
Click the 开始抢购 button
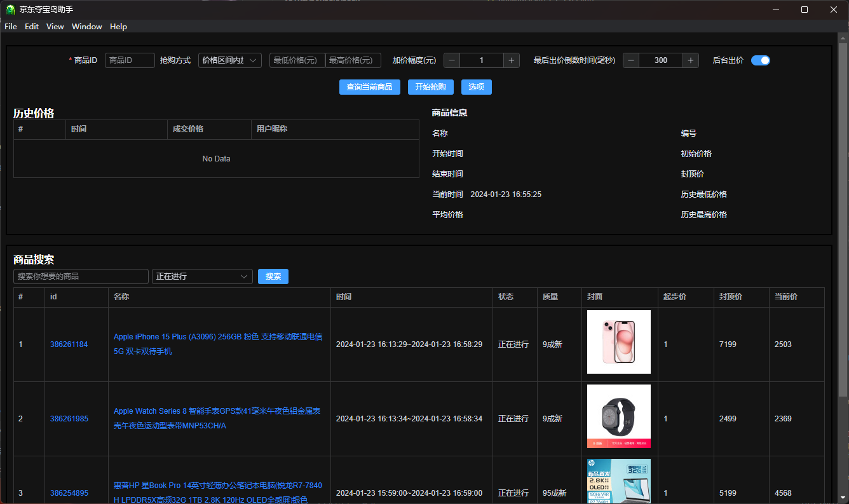430,87
